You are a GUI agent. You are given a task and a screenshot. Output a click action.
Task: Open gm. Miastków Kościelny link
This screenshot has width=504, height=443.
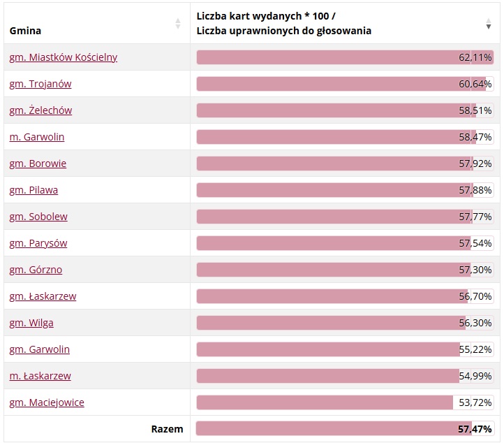[64, 57]
